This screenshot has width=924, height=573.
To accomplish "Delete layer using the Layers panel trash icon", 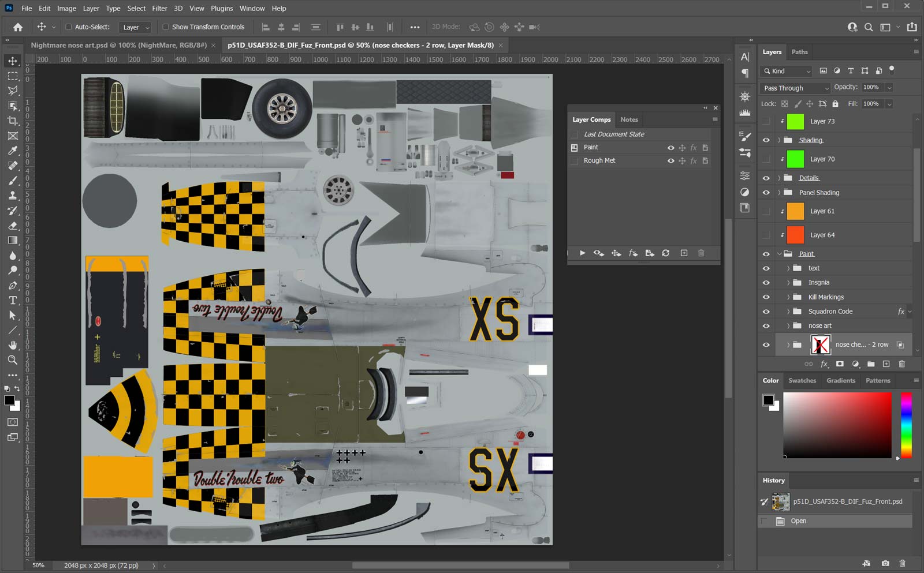I will pos(901,364).
